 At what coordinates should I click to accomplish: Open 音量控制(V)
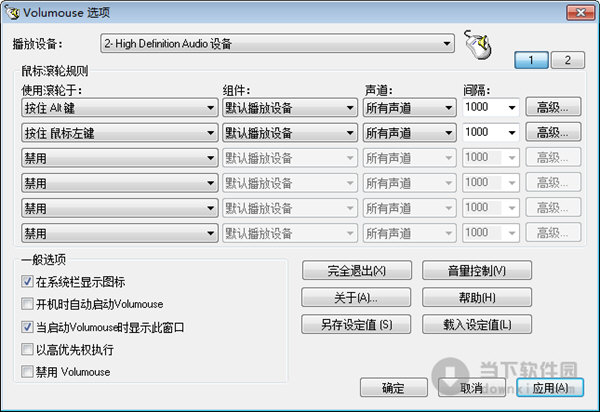pyautogui.click(x=477, y=270)
